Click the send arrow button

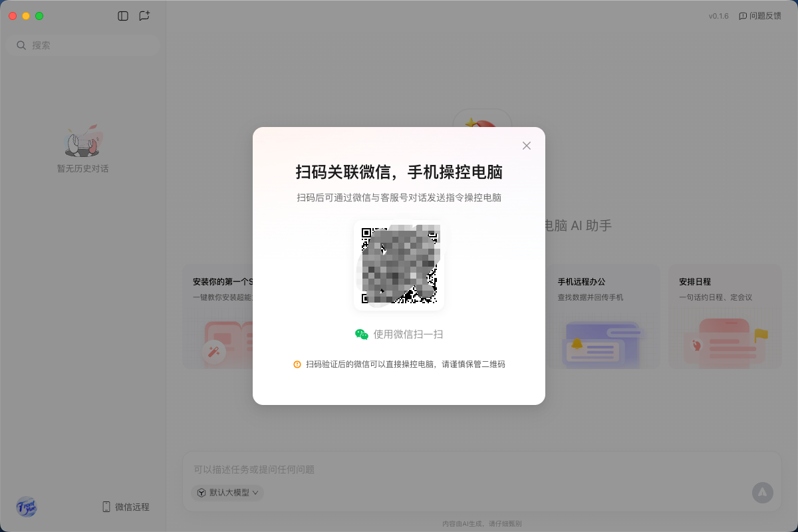point(763,492)
